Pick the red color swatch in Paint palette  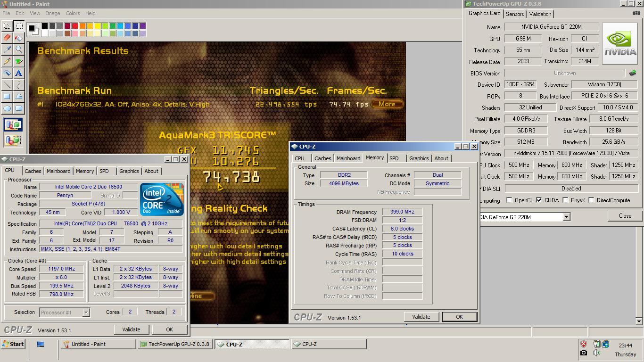pyautogui.click(x=75, y=26)
